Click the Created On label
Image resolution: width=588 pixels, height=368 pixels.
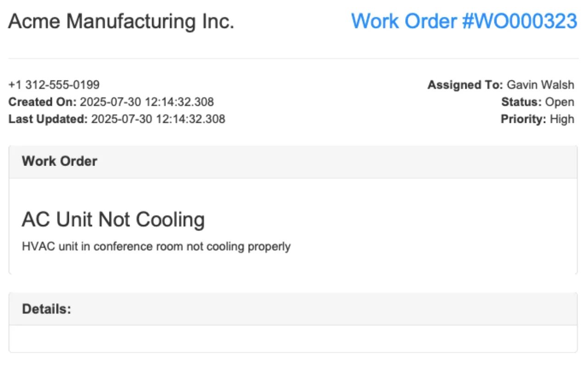point(42,102)
